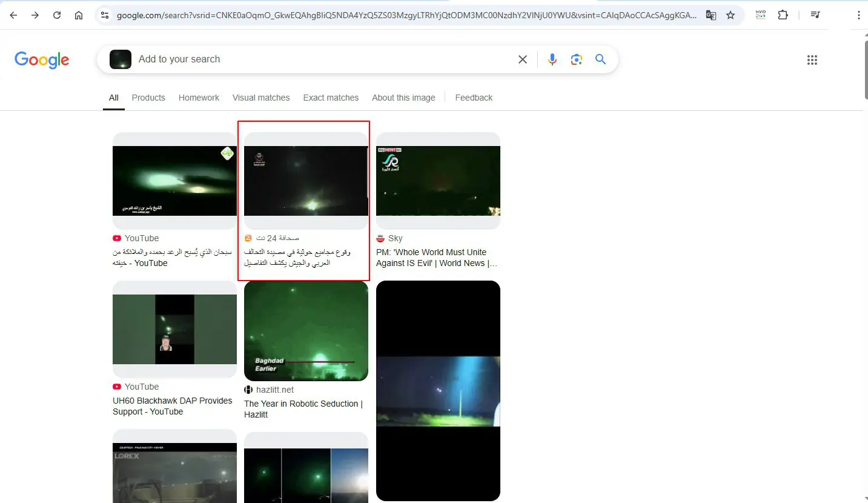Click the Add to your search field

coord(321,59)
